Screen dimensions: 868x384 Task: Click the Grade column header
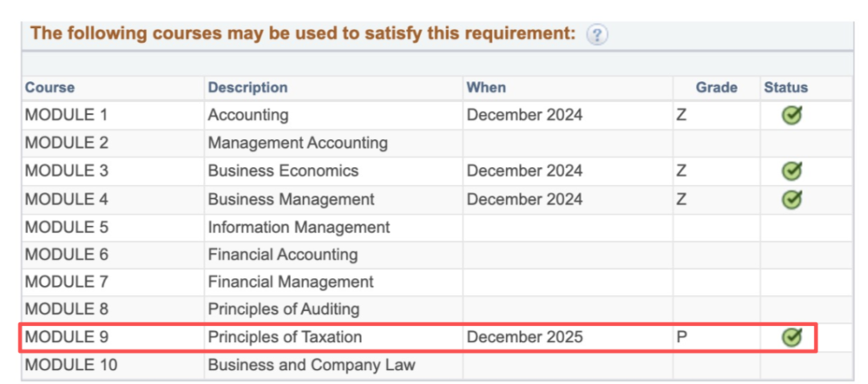click(x=716, y=88)
